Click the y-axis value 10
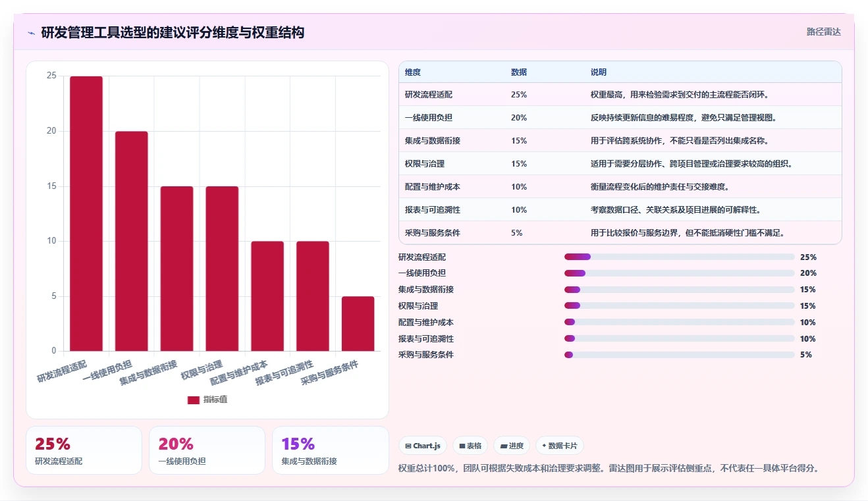Viewport: 868px width, 501px height. coord(51,242)
